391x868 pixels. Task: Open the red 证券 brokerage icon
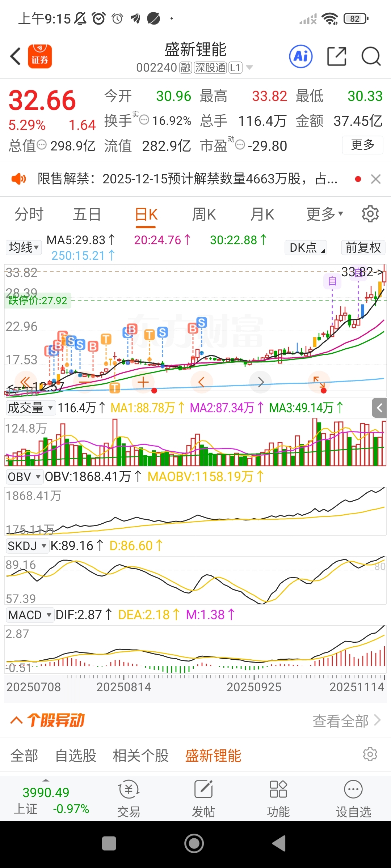pos(40,56)
